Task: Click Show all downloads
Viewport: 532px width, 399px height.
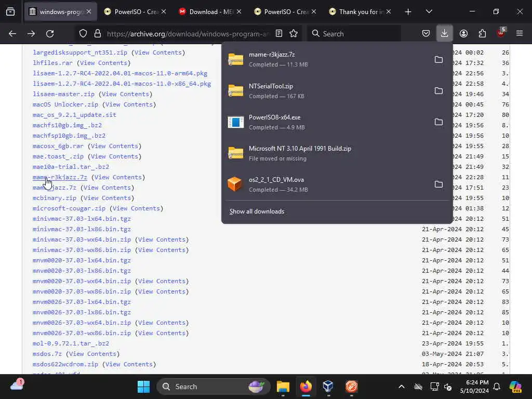Action: 257,211
